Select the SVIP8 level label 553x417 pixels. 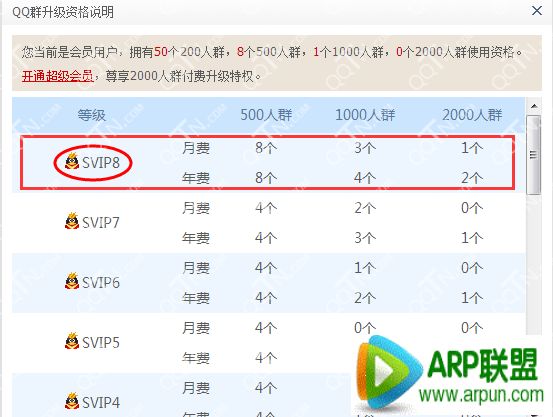[x=101, y=163]
